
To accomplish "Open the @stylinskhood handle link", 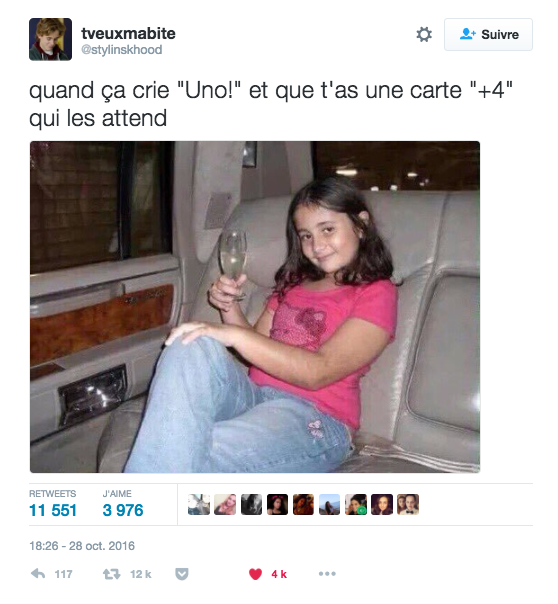I will (x=122, y=50).
